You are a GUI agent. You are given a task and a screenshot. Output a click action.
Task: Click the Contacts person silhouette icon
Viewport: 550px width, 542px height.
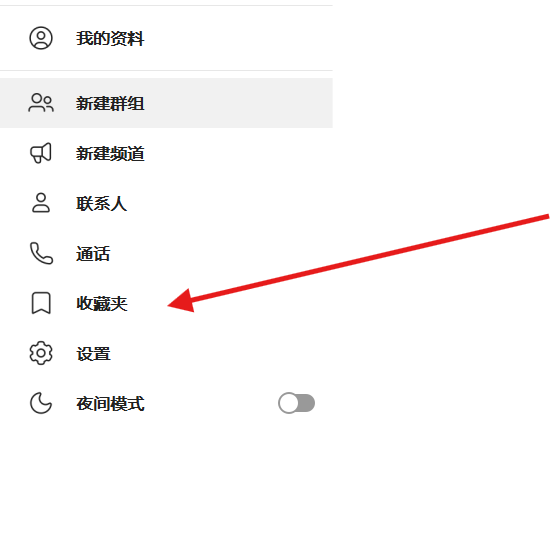pyautogui.click(x=41, y=203)
